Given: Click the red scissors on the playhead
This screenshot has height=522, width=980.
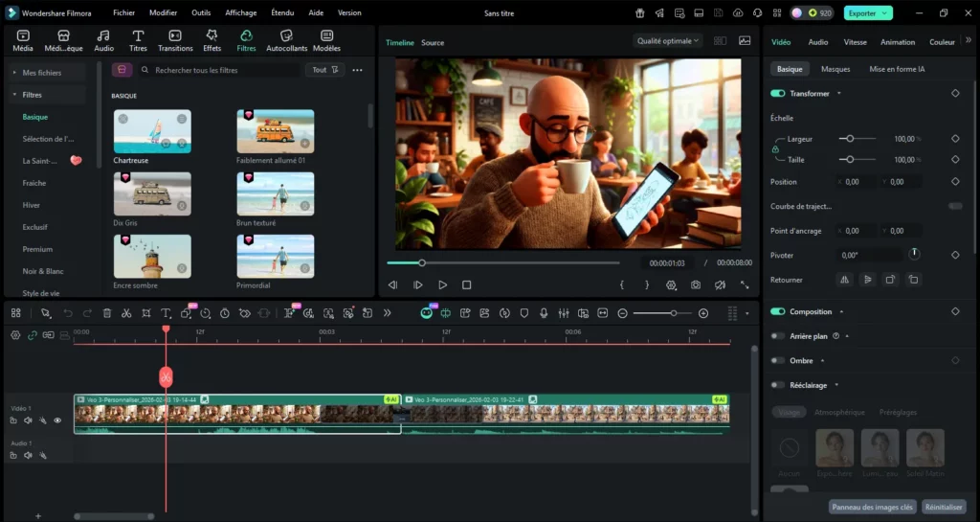Looking at the screenshot, I should [166, 377].
